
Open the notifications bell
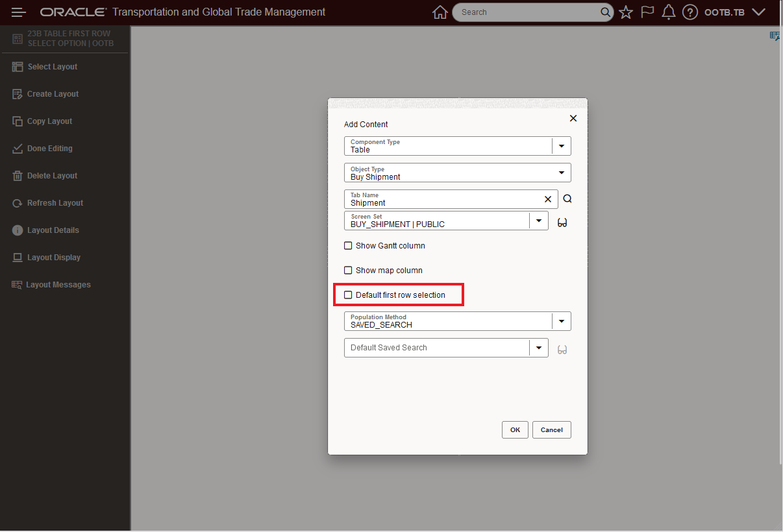click(x=669, y=12)
